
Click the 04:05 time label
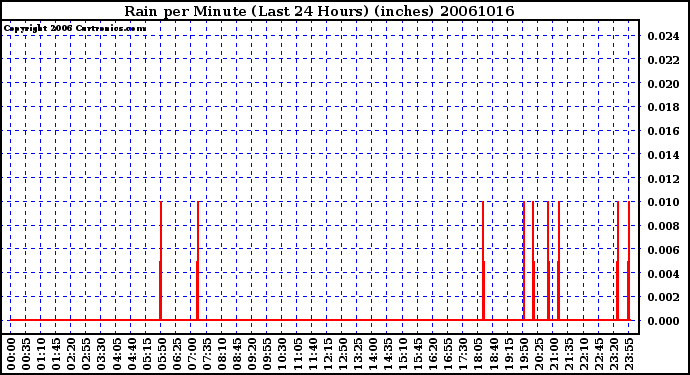116,354
